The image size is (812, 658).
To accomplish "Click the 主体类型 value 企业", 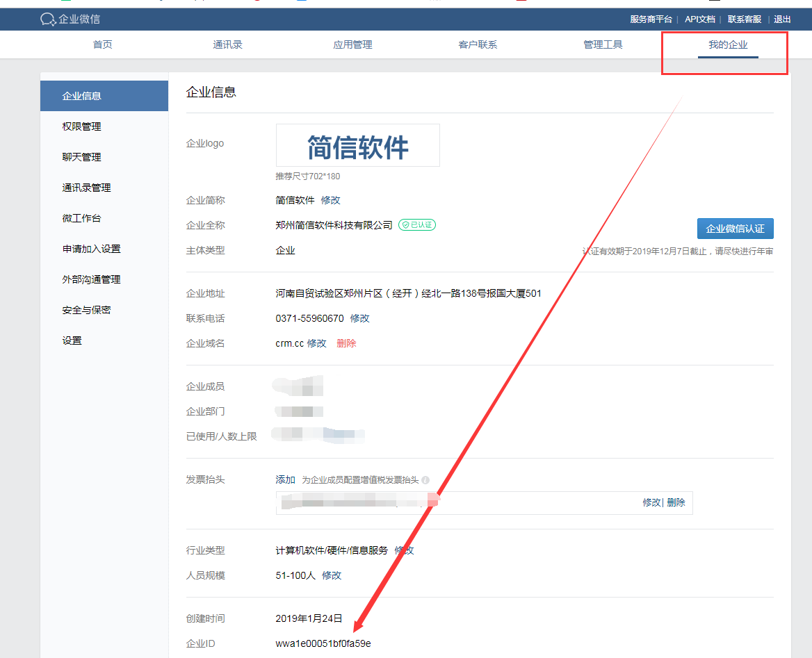I will click(x=285, y=251).
